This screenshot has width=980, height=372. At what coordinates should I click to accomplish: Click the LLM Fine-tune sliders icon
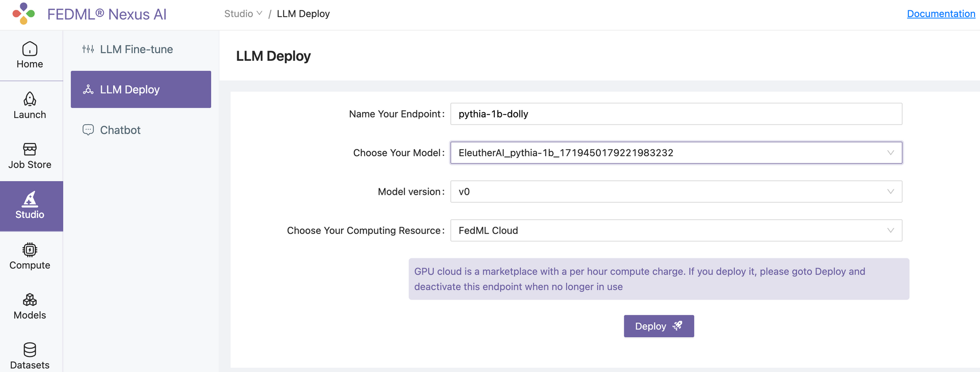click(x=88, y=49)
